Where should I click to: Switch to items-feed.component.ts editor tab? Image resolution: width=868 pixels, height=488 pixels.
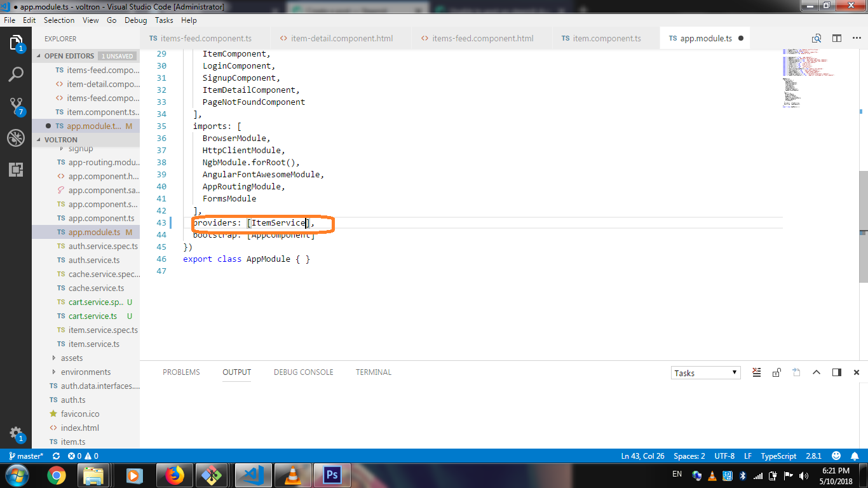[205, 38]
